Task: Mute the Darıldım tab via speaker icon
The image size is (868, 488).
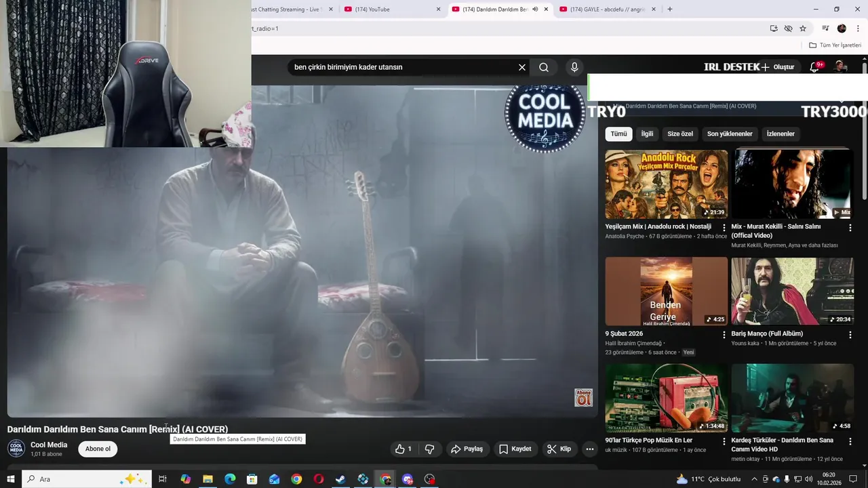Action: point(535,9)
